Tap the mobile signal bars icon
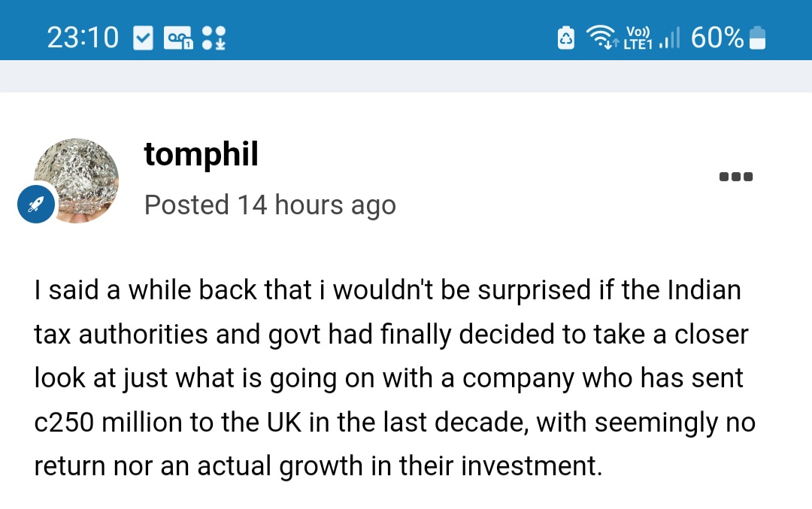The height and width of the screenshot is (509, 812). 669,38
